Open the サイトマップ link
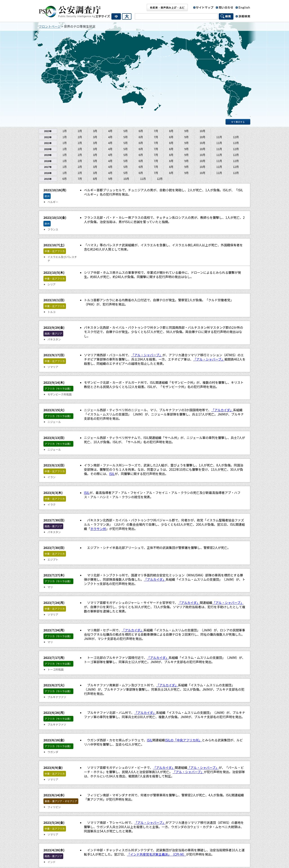Viewport: 289px width, 868px height. [203, 7]
